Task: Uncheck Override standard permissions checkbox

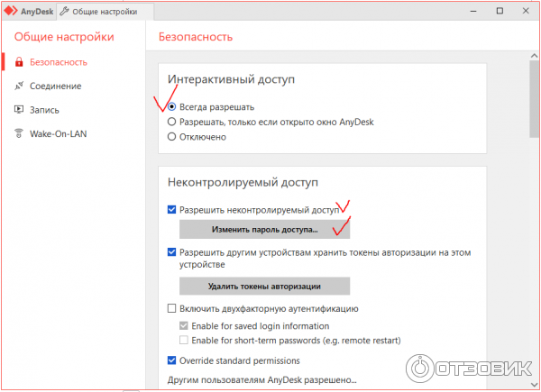Action: [172, 360]
